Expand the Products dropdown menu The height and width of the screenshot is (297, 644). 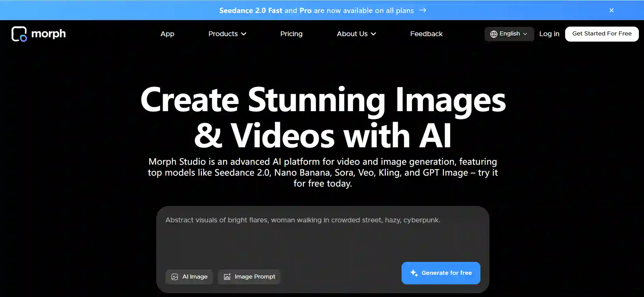coord(227,34)
